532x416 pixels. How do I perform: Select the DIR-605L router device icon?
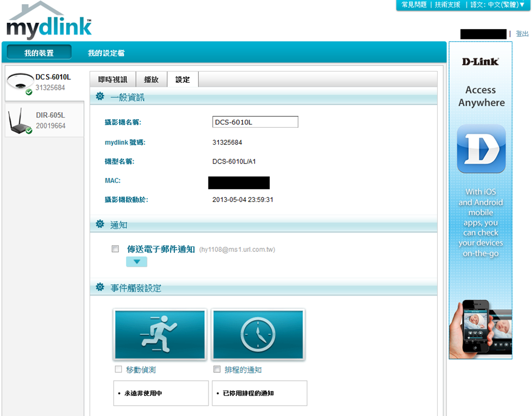point(20,121)
